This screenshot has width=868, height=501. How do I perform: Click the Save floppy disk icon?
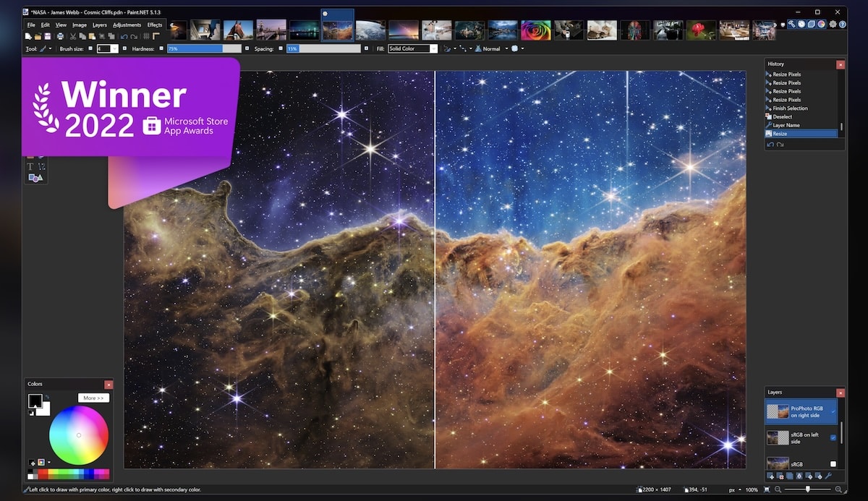(48, 36)
